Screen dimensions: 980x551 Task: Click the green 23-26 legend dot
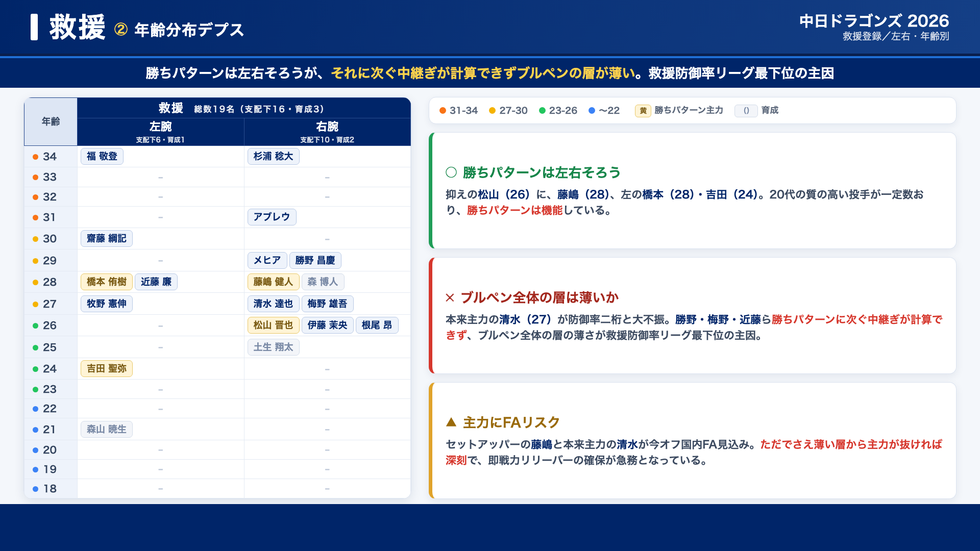(x=542, y=111)
